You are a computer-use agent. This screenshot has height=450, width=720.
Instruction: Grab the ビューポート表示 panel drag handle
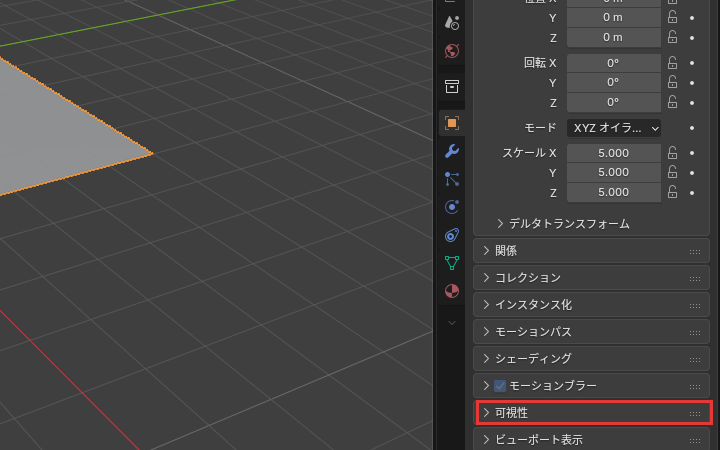[695, 441]
